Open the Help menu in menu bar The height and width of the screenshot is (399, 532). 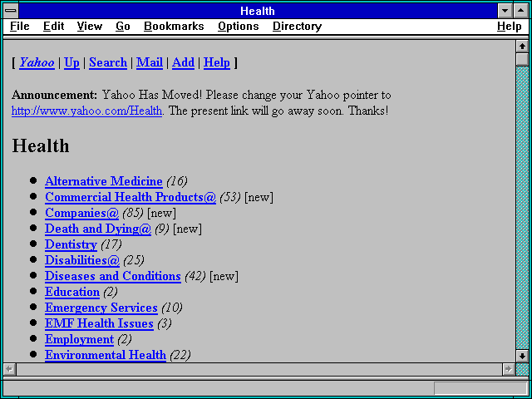point(510,27)
